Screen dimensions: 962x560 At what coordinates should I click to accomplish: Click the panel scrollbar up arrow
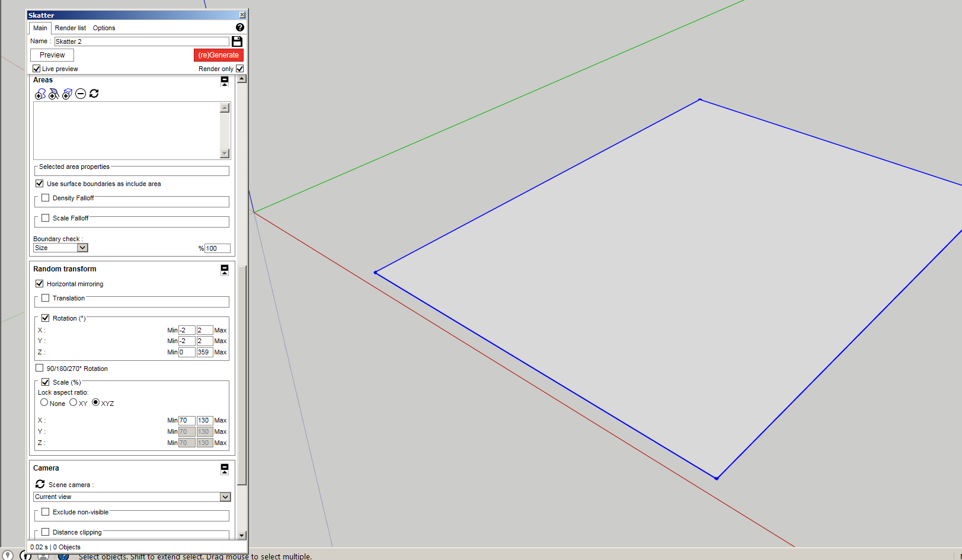point(242,79)
